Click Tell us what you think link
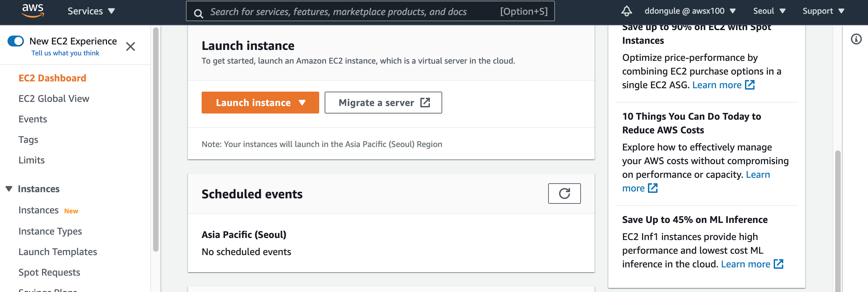The height and width of the screenshot is (292, 868). (65, 53)
